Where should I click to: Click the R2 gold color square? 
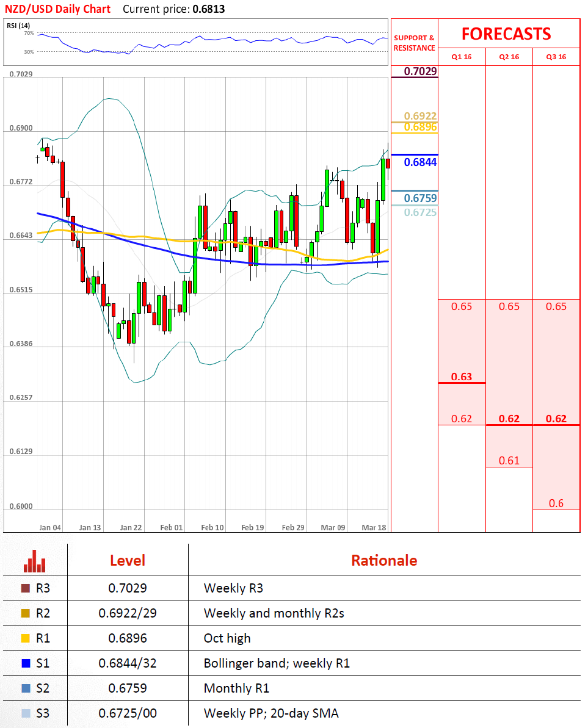26,613
